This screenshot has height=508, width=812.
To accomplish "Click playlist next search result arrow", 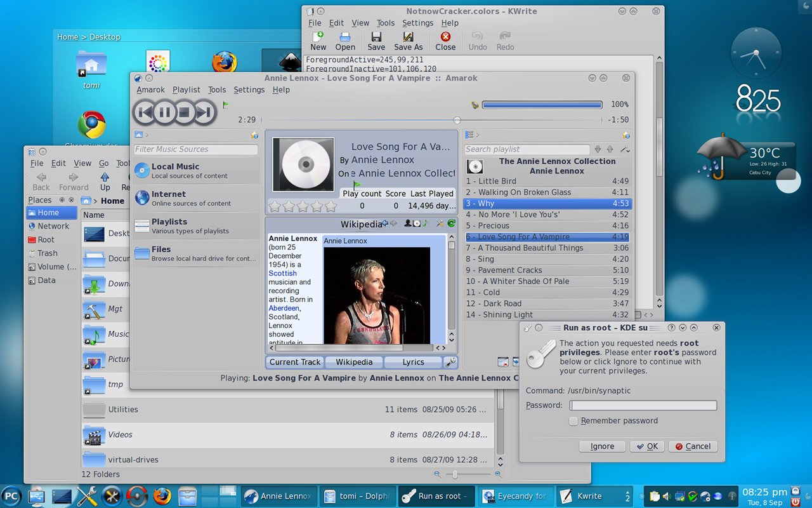I will [x=598, y=149].
